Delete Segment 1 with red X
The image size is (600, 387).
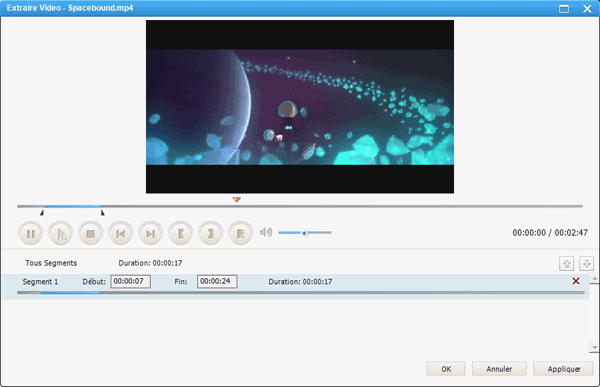576,281
